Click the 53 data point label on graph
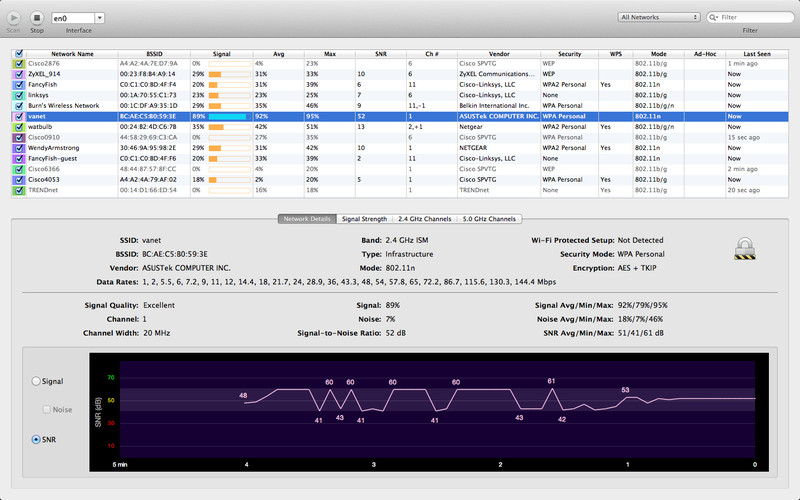800x500 pixels. (626, 390)
